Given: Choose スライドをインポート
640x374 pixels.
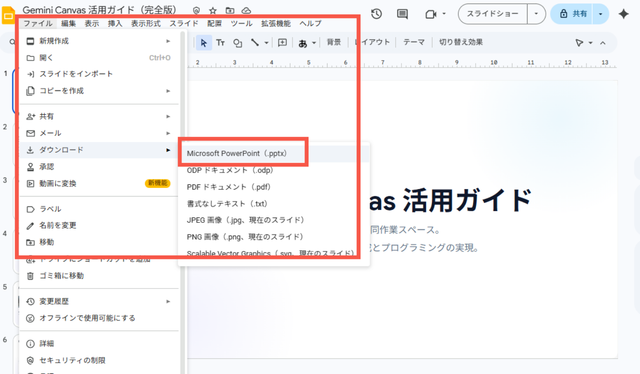Looking at the screenshot, I should pyautogui.click(x=99, y=74).
